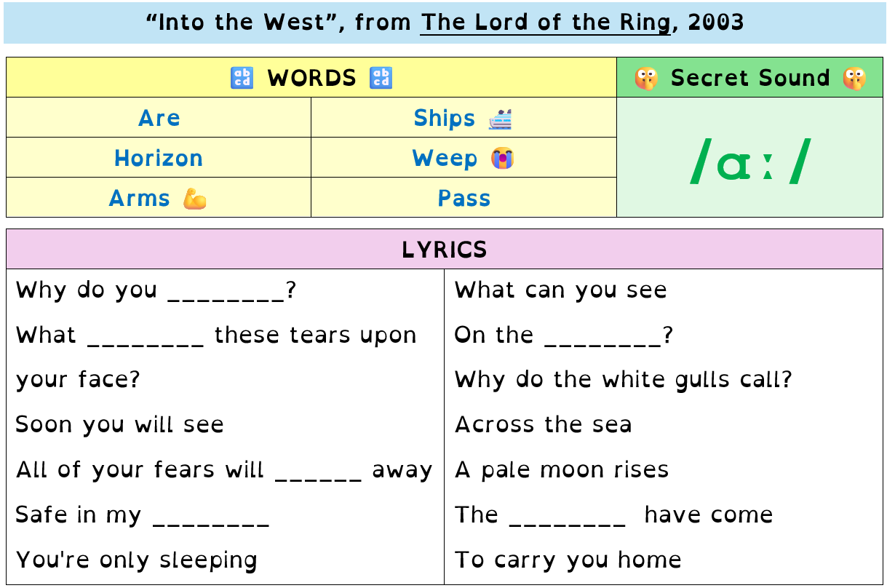
Task: Select the word Pass
Action: (x=464, y=198)
